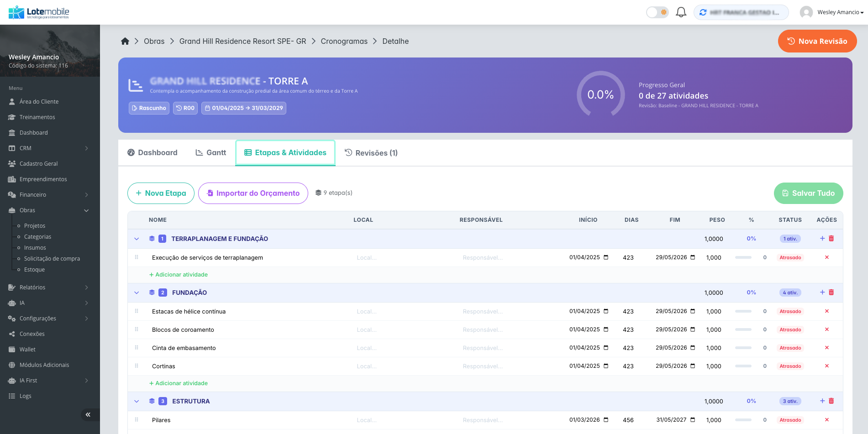Switch to the Dashboard tab
The image size is (868, 434).
coord(153,153)
